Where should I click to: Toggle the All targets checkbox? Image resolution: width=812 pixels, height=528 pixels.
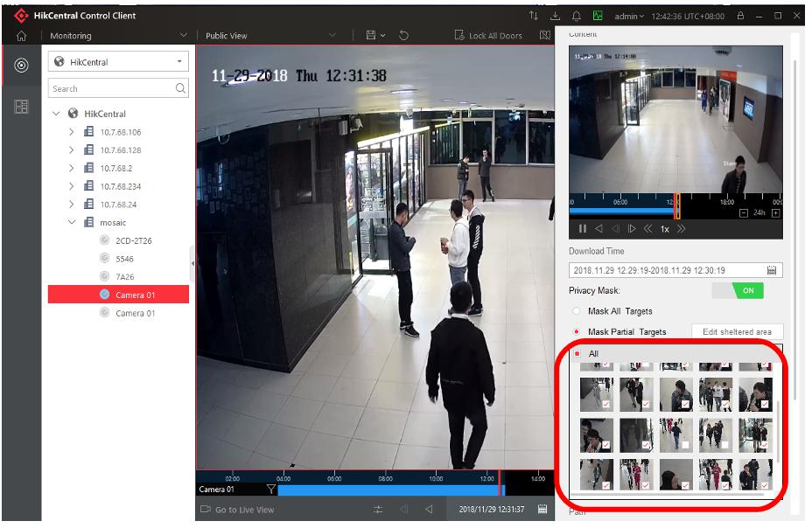576,354
